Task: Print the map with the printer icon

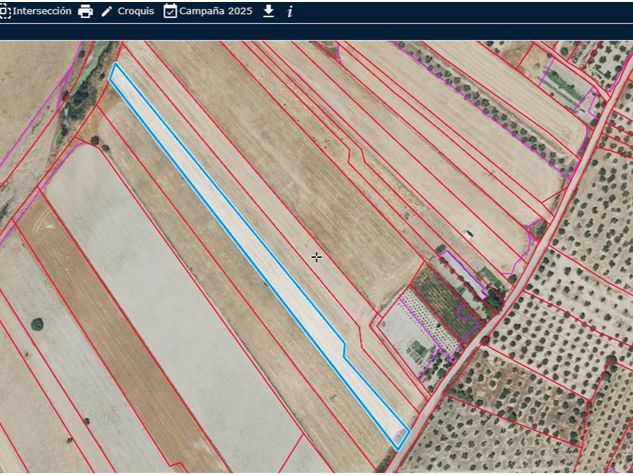Action: click(85, 11)
